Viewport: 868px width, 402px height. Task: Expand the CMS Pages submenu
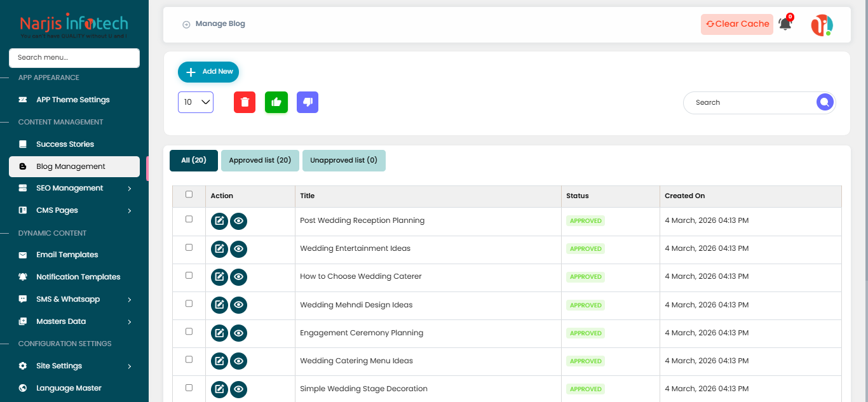pyautogui.click(x=74, y=210)
